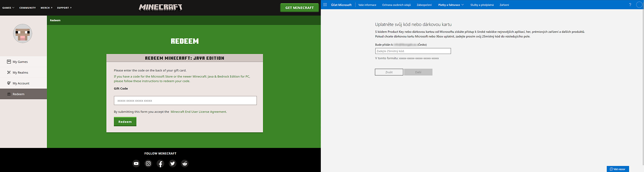Click the green Redeem button
Viewport: 644px width, 172px height.
tap(125, 122)
